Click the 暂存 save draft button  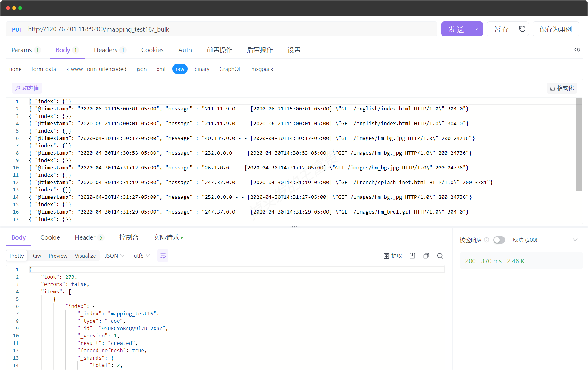point(502,29)
